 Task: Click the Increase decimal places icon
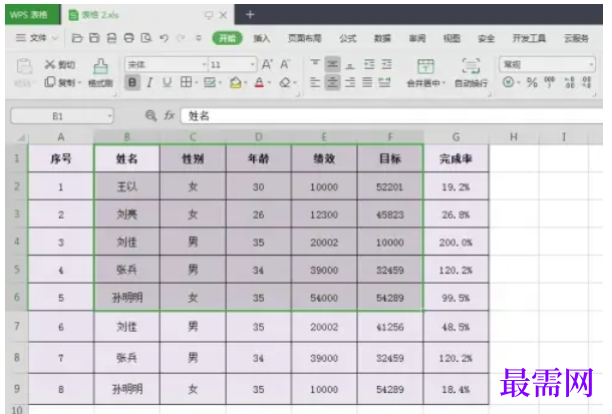point(569,82)
